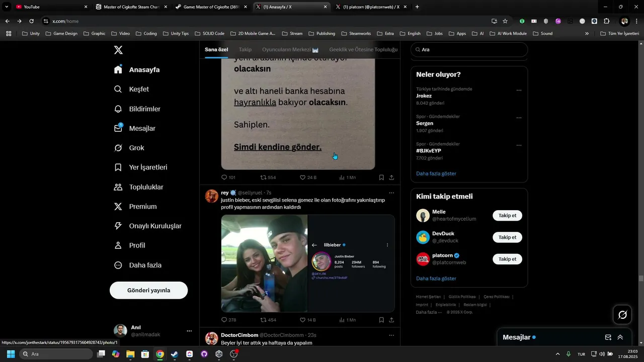Image resolution: width=644 pixels, height=362 pixels.
Task: Open Gizlilik Politikası footer link
Action: click(x=462, y=297)
